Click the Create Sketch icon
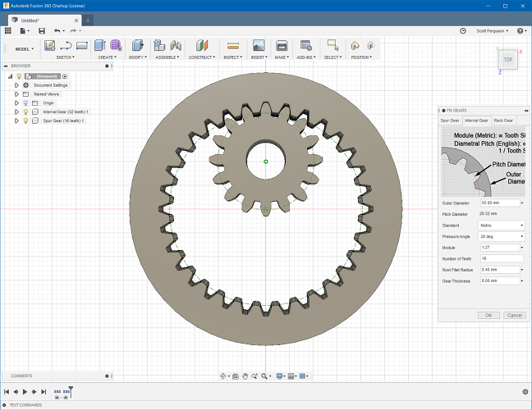532x410 pixels. tap(49, 45)
